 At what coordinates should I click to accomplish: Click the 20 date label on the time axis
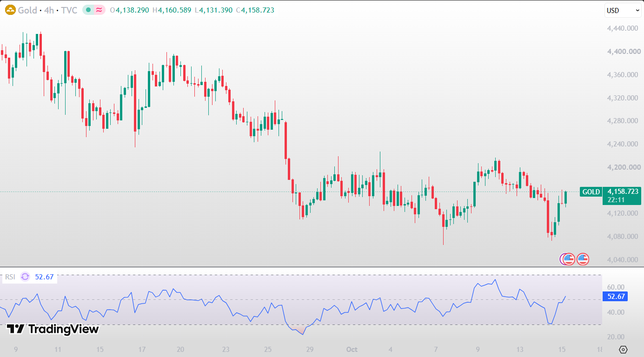pyautogui.click(x=180, y=349)
